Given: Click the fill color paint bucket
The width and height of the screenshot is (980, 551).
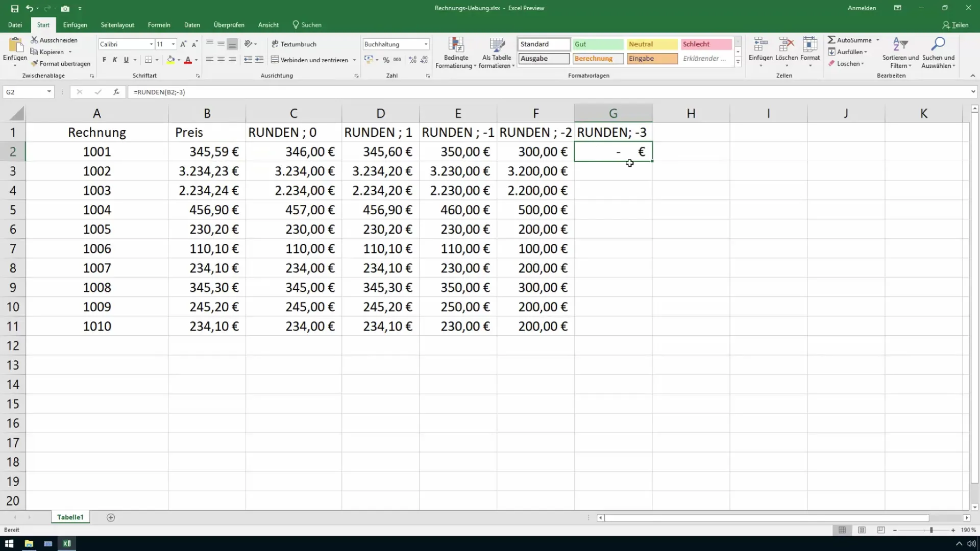Looking at the screenshot, I should [171, 60].
